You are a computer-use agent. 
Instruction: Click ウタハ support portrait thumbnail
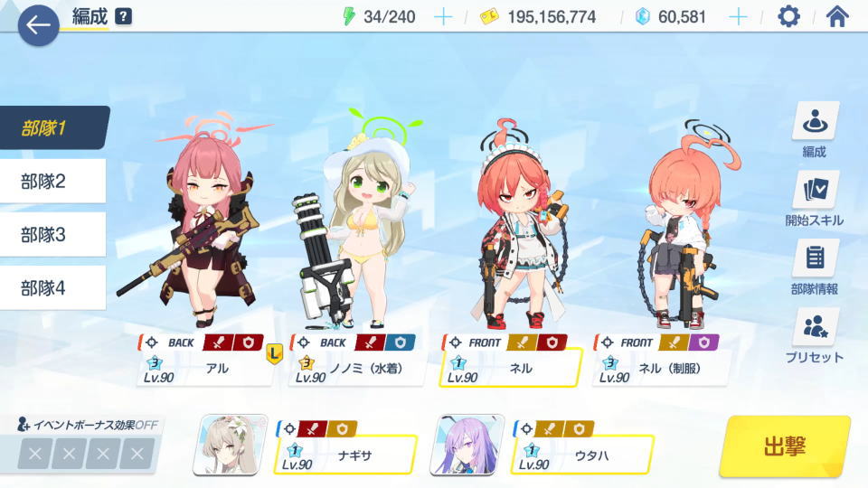(x=467, y=445)
